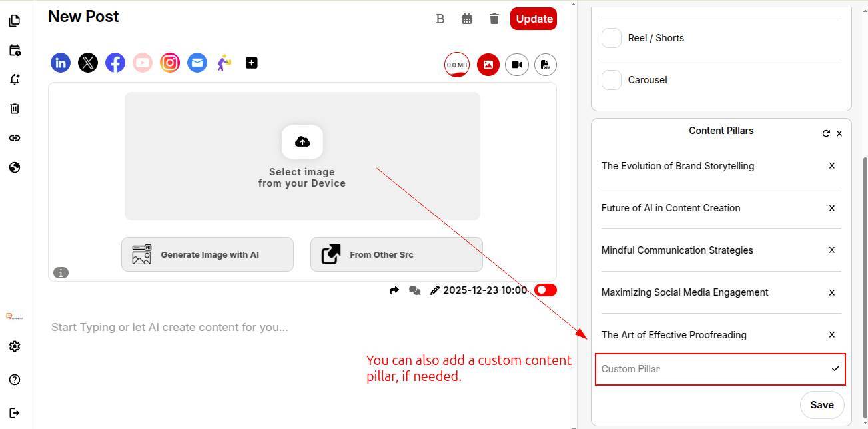Check the Reel / Shorts checkbox
Viewport: 868px width, 429px height.
pyautogui.click(x=612, y=38)
